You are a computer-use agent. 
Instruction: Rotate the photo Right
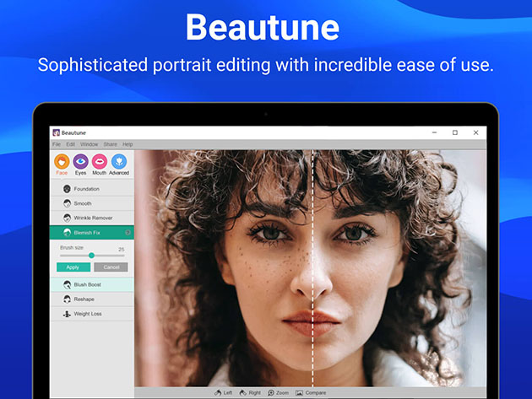click(x=250, y=393)
